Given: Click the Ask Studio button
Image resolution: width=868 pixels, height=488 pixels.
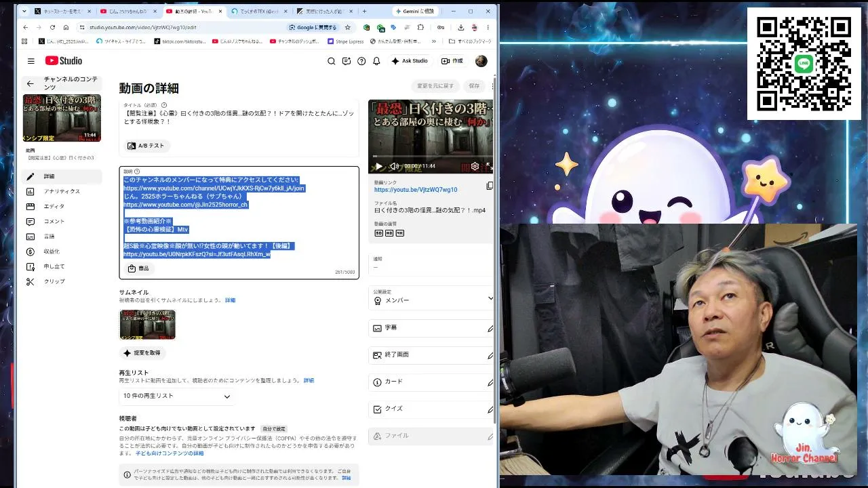Looking at the screenshot, I should 410,61.
